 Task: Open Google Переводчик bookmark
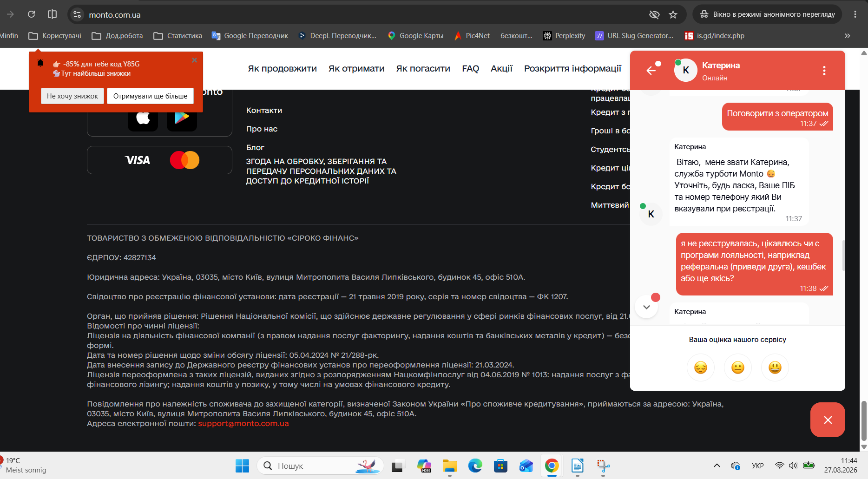coord(250,36)
